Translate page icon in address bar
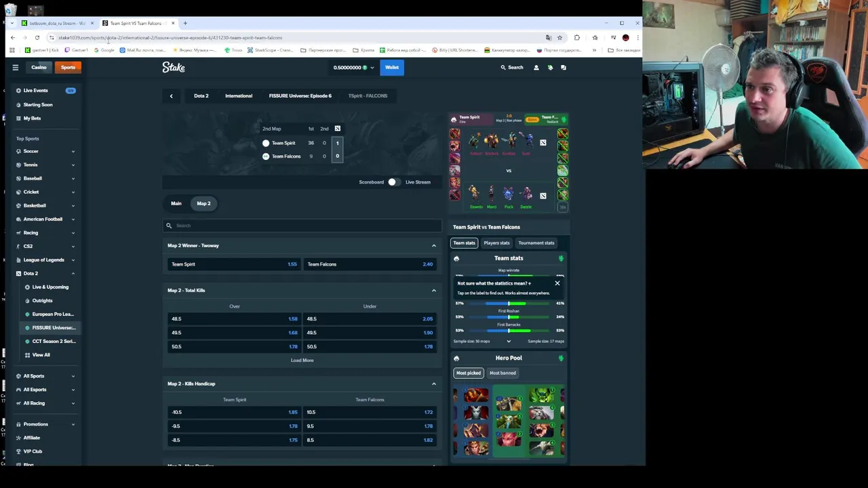The width and height of the screenshot is (868, 488). pos(549,37)
